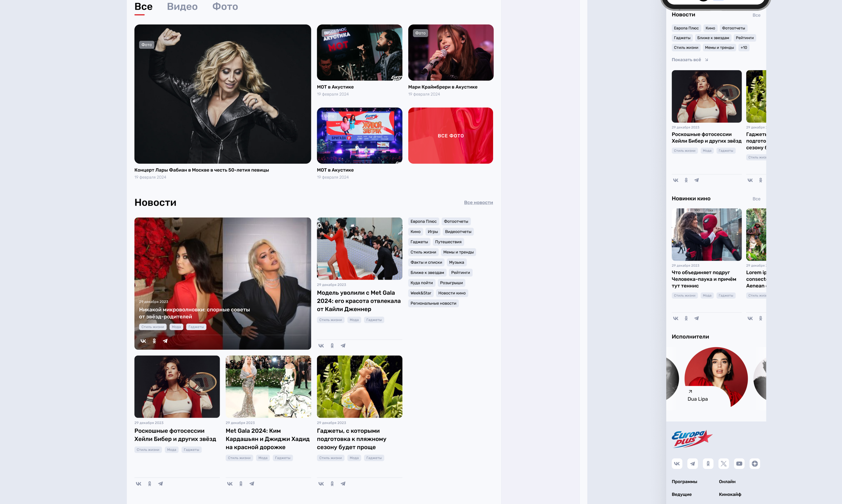
Task: Click the red 'ВСЕ ФОТО' button
Action: point(450,135)
